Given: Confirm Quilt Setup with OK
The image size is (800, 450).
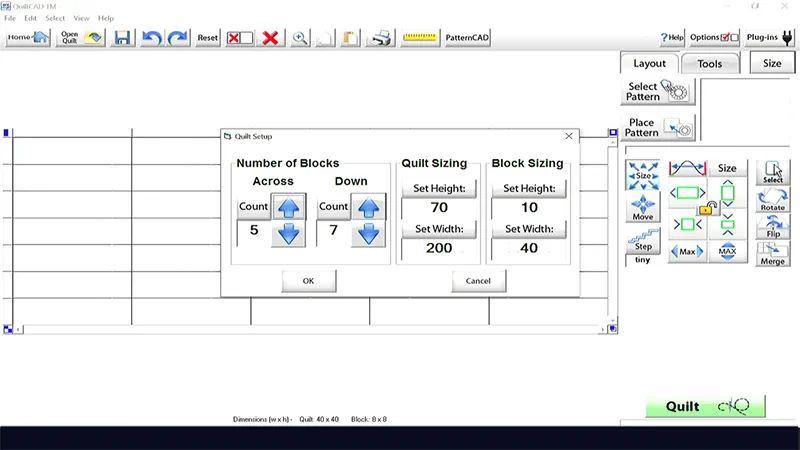Looking at the screenshot, I should coord(308,281).
